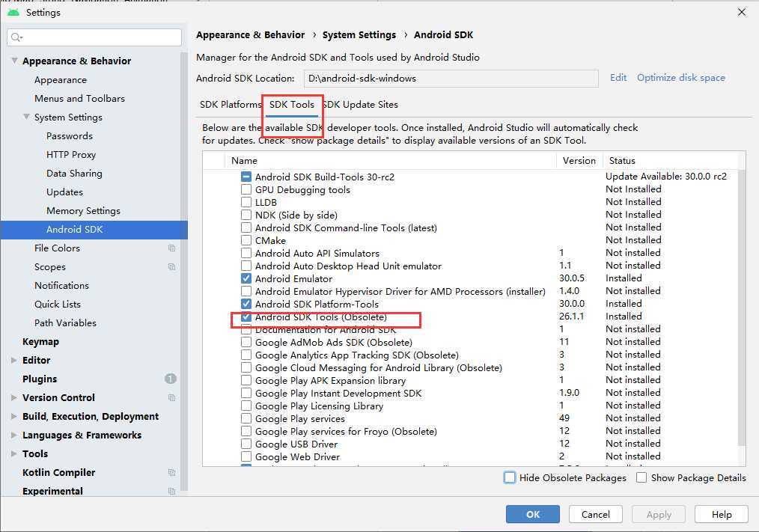Click the Android logo in the title bar
The width and height of the screenshot is (759, 532).
[x=13, y=12]
